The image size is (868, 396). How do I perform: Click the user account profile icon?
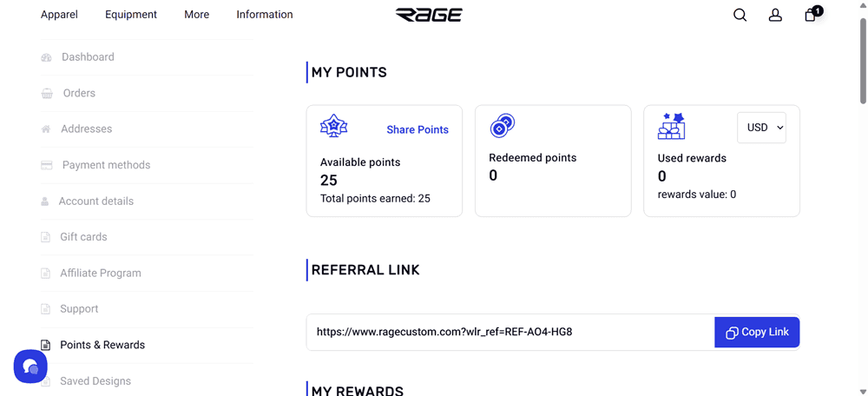(775, 15)
